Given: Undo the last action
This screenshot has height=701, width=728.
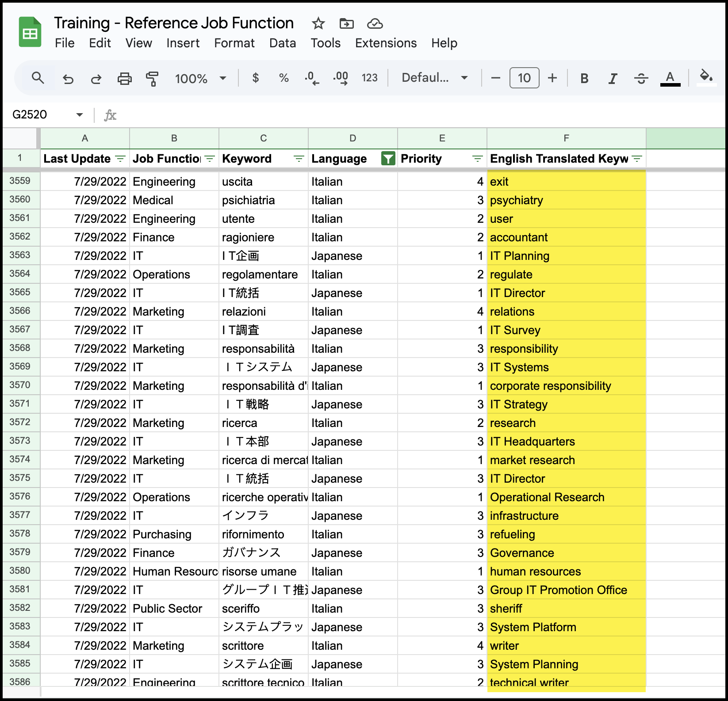Looking at the screenshot, I should coord(68,79).
